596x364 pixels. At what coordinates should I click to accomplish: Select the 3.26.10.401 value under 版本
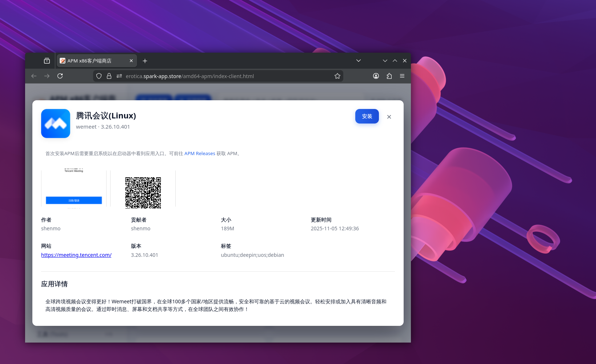tap(144, 255)
